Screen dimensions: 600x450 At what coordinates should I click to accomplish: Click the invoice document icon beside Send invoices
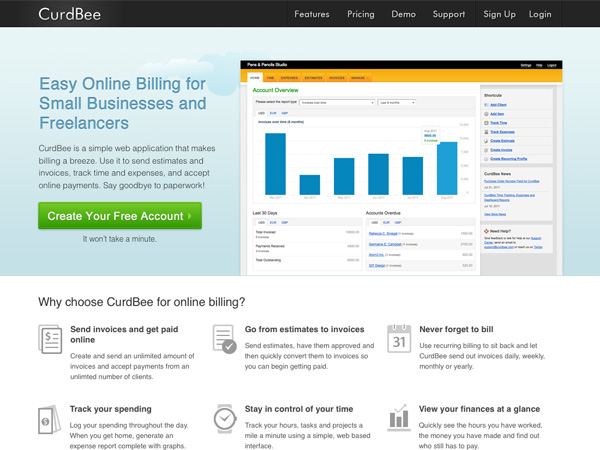pyautogui.click(x=50, y=339)
